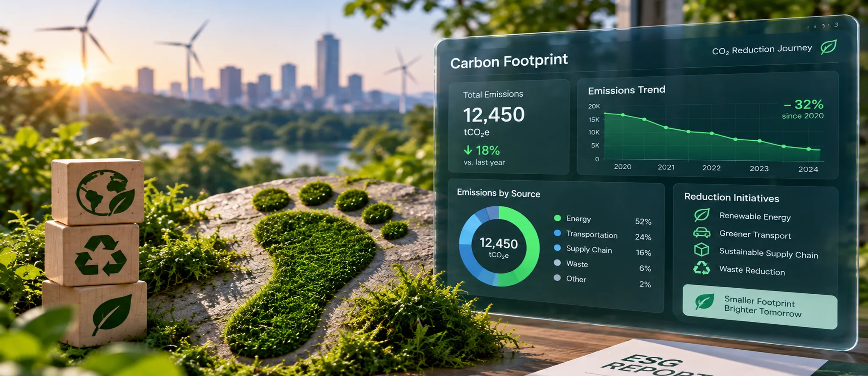Select the Supply Chain legend dot
Screen dimensions: 868x376
[x=557, y=248]
